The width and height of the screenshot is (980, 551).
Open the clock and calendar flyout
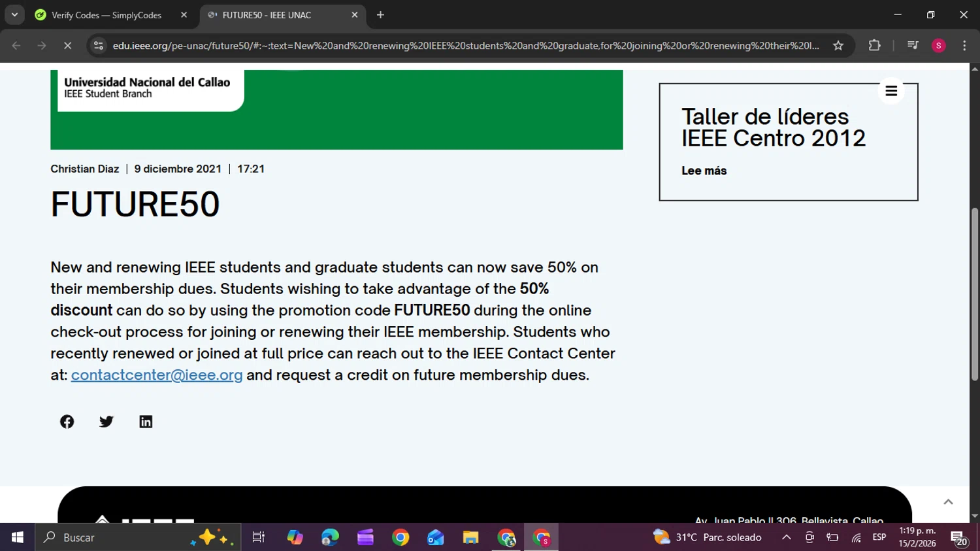tap(917, 537)
